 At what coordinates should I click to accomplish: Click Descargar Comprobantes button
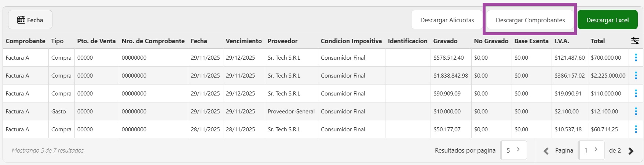point(530,20)
